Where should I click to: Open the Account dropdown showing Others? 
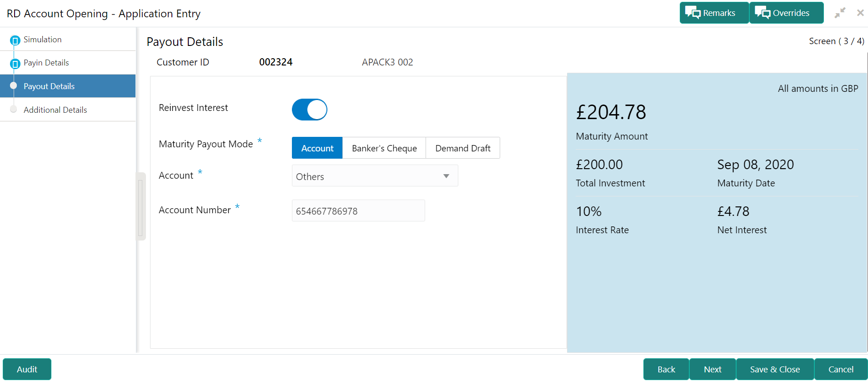(x=375, y=176)
